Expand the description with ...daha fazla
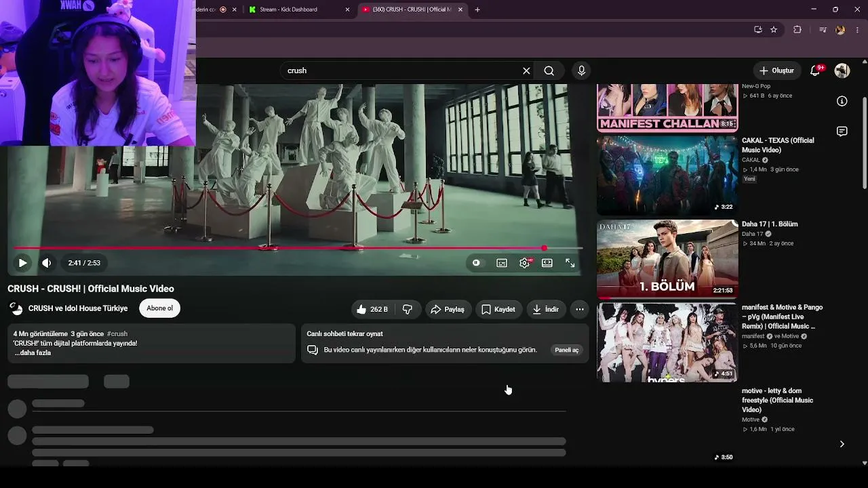 click(x=33, y=352)
